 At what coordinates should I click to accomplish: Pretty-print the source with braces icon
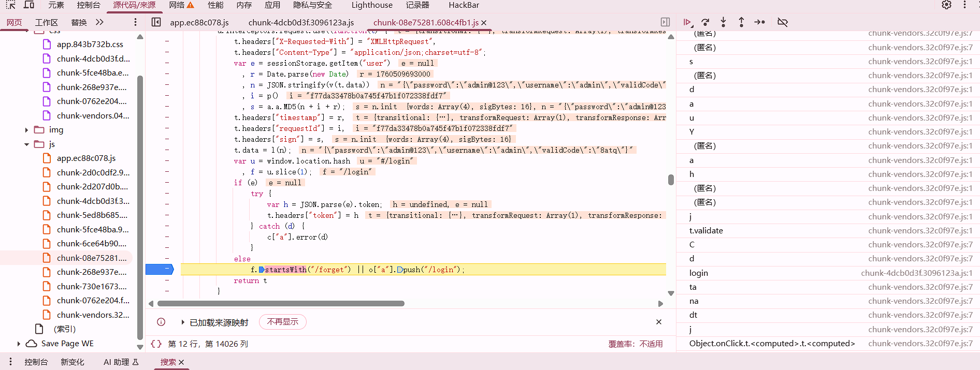click(156, 344)
